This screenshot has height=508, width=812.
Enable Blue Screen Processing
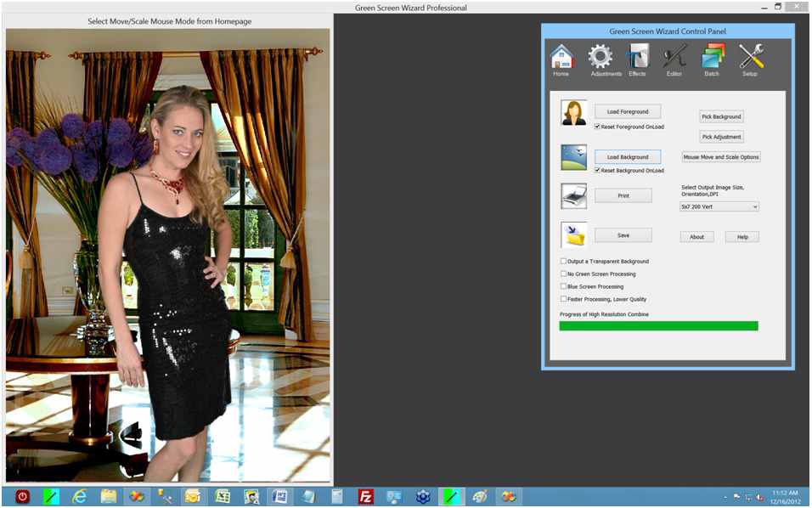click(562, 286)
